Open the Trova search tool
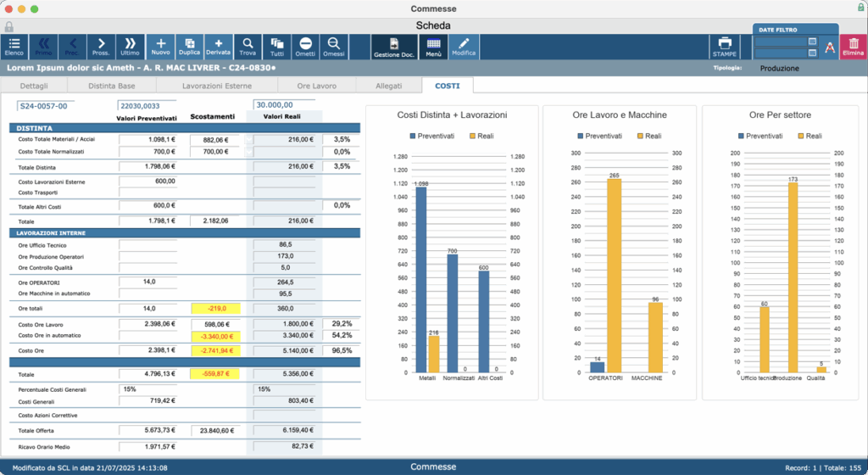The image size is (868, 475). [x=248, y=47]
